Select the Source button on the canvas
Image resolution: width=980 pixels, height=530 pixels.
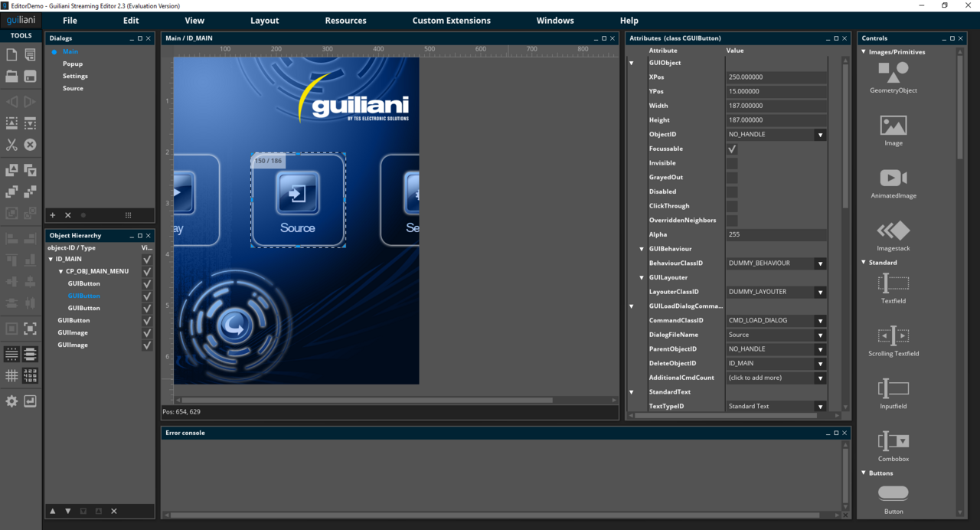[x=298, y=201]
